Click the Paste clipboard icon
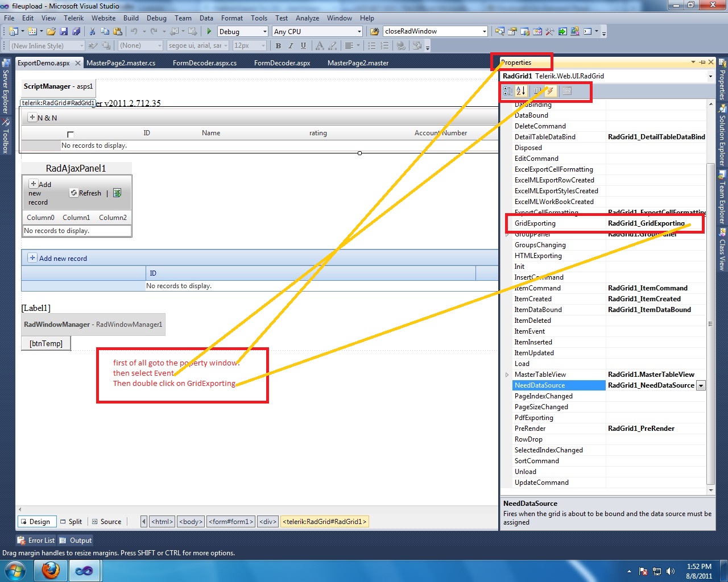Image resolution: width=728 pixels, height=582 pixels. click(x=118, y=32)
